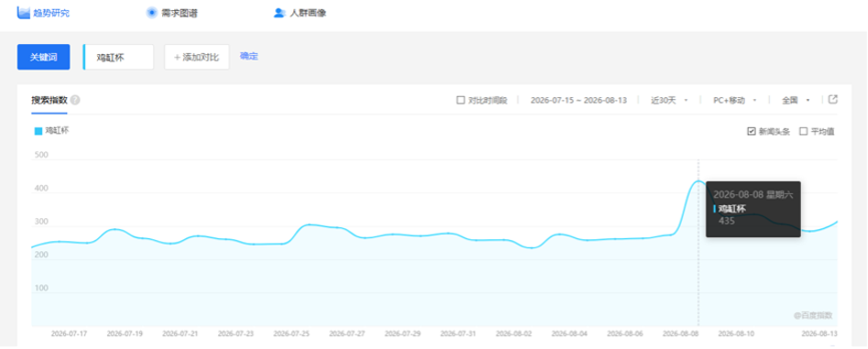Click the 2026-08-08 peak point on the chart

(x=698, y=180)
